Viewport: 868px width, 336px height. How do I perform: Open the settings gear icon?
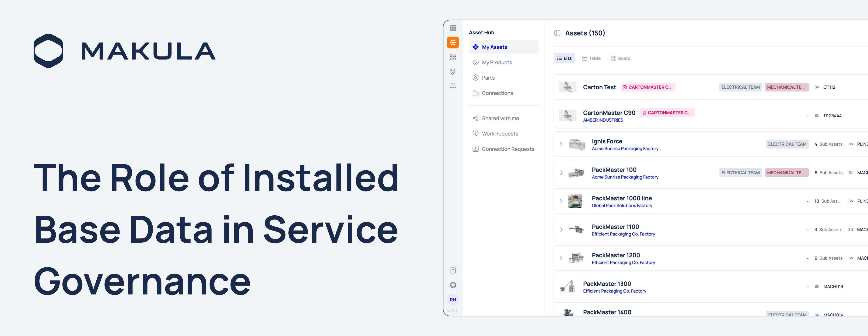(x=452, y=285)
